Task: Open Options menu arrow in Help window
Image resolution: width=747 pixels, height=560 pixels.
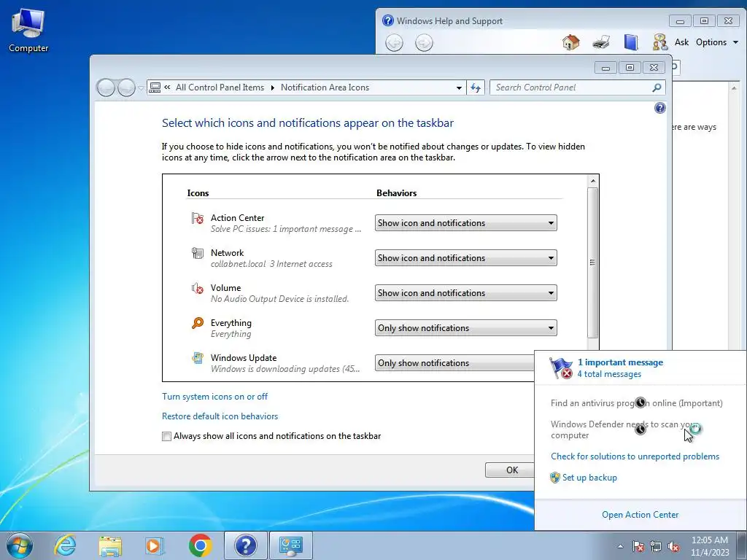Action: (735, 42)
